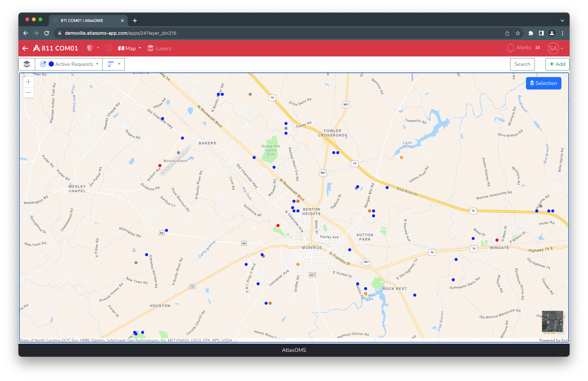Click the browser forward button

click(36, 33)
